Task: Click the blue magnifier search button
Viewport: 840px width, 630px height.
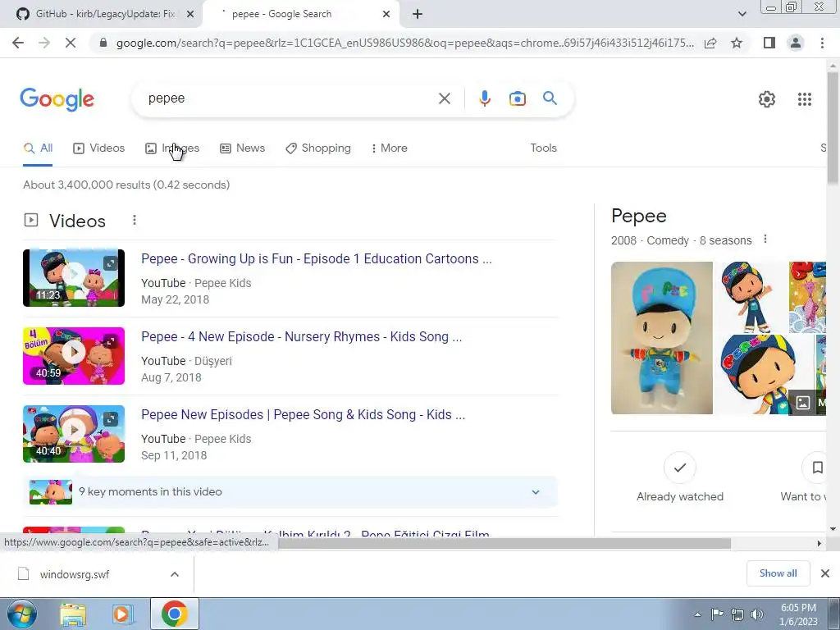Action: click(550, 98)
